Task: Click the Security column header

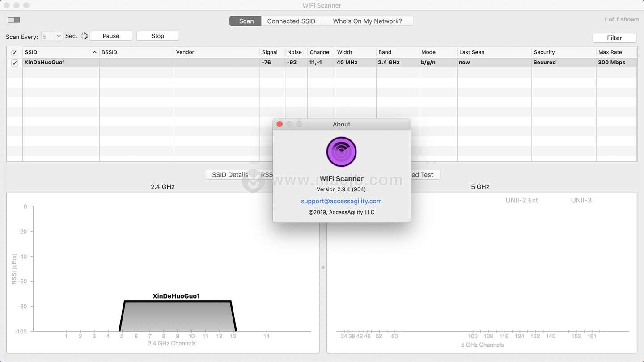Action: [x=563, y=52]
